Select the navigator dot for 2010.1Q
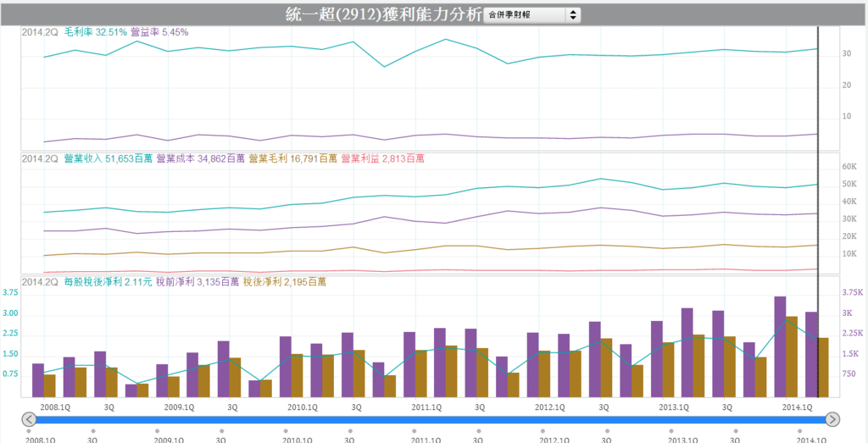Viewport: 868px width, 443px height. point(285,431)
